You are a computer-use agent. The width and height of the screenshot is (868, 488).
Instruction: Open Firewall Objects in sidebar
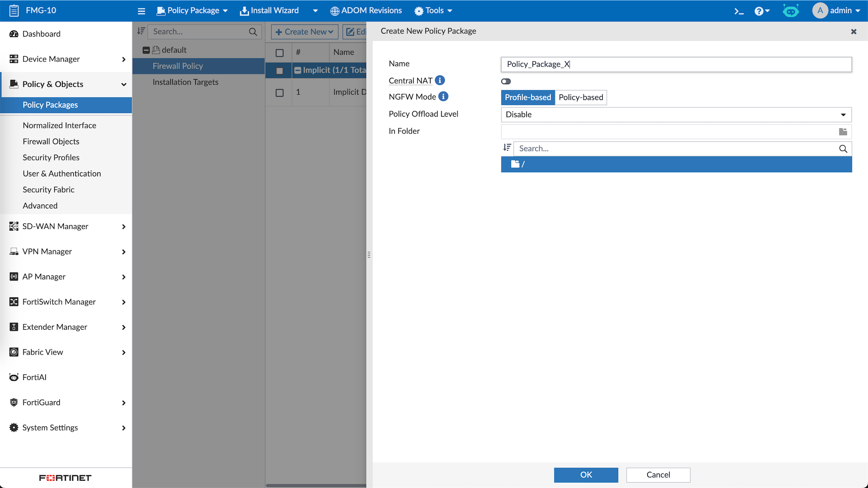click(x=51, y=141)
